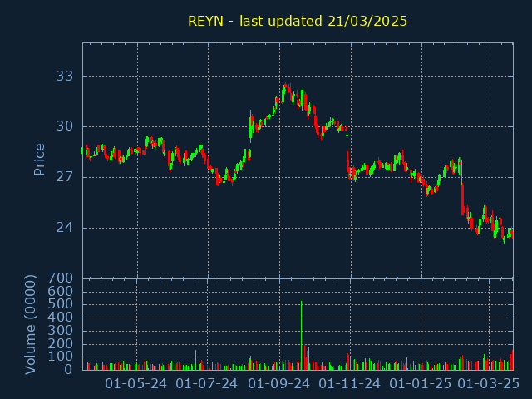The width and height of the screenshot is (532, 399).
Task: Click the volume axis label 500
Action: tap(61, 304)
